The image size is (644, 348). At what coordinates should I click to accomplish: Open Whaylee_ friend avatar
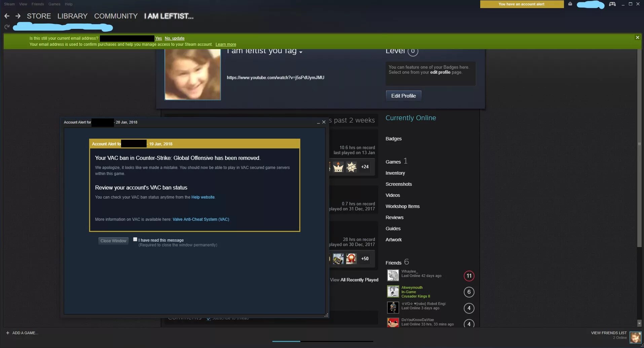(x=393, y=275)
